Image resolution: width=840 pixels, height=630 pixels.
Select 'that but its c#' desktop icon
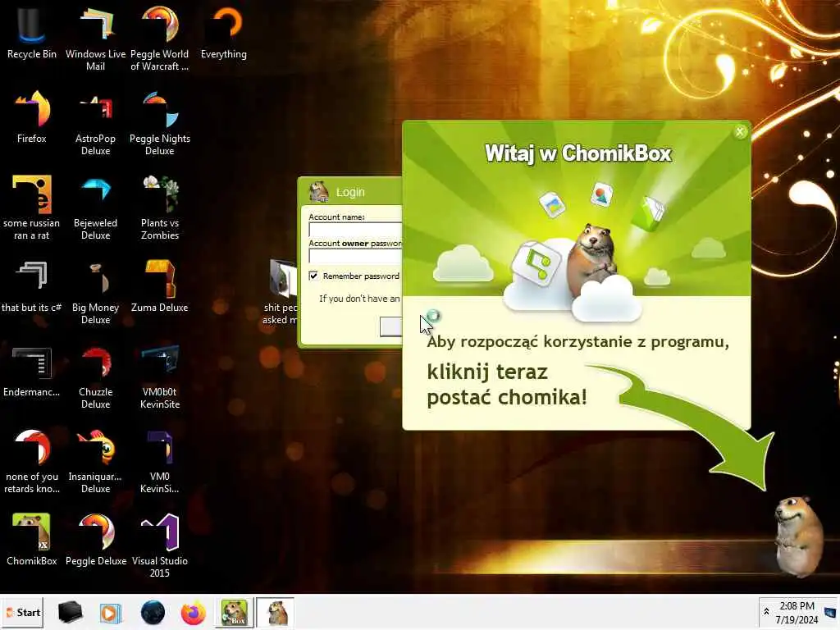pos(32,286)
